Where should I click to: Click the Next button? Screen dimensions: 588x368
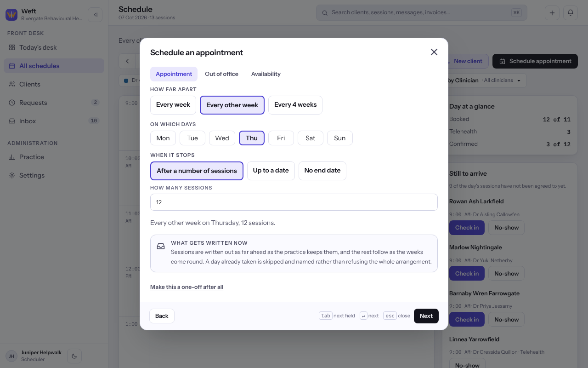pyautogui.click(x=426, y=316)
